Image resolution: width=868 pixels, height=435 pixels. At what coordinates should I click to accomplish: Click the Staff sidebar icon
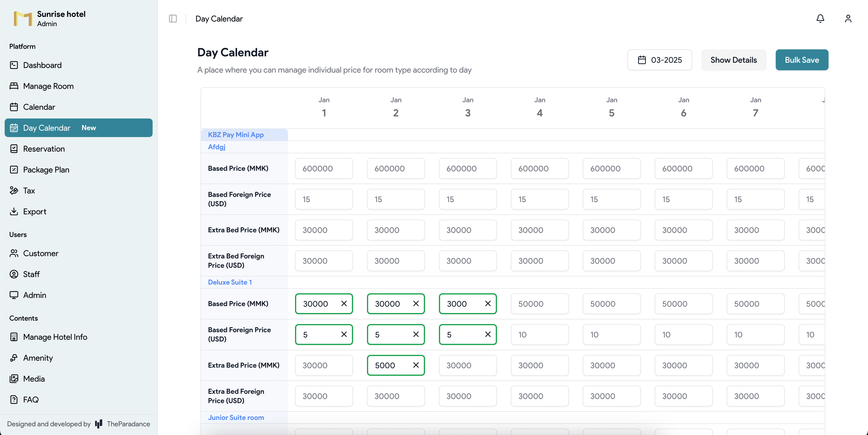pos(14,274)
